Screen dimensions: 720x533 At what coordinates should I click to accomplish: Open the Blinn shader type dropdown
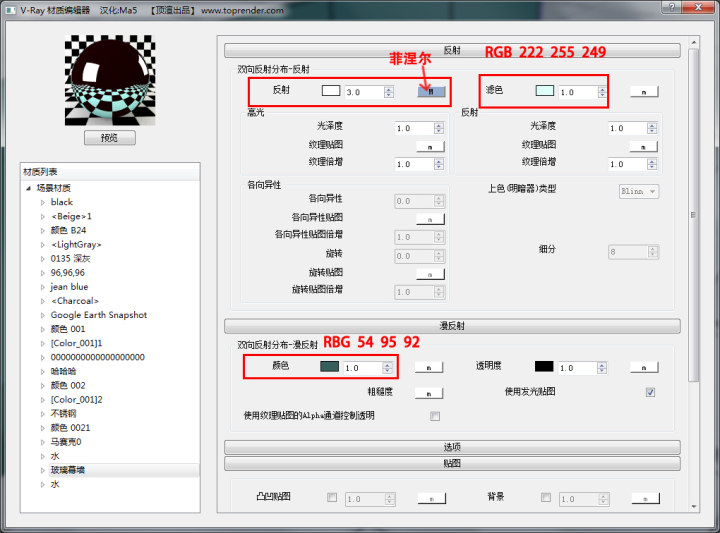click(x=639, y=191)
